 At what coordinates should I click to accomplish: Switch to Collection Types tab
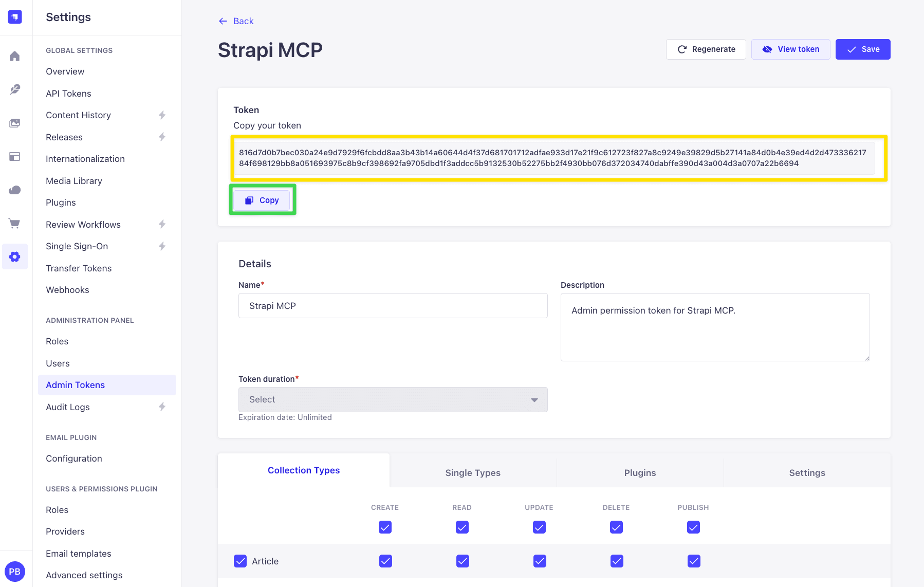tap(304, 470)
